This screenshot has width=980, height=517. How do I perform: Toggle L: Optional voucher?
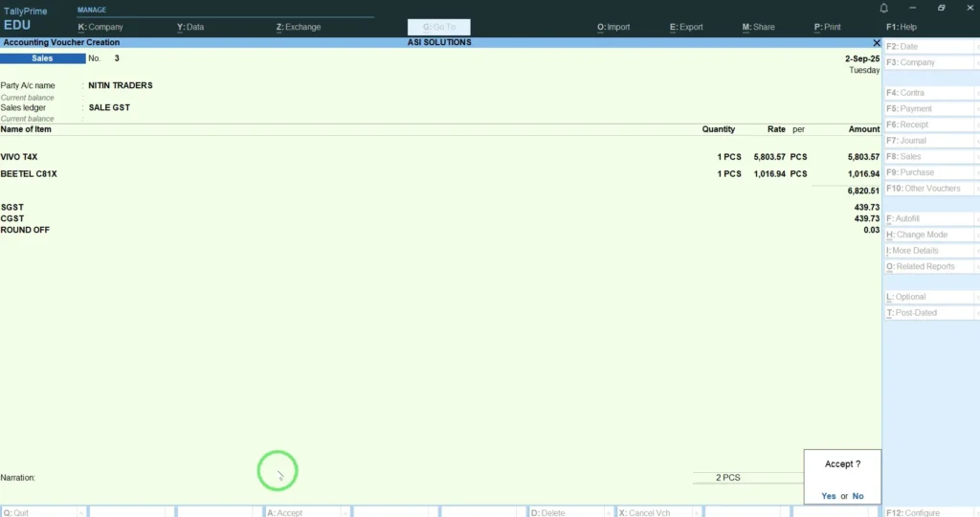point(929,297)
